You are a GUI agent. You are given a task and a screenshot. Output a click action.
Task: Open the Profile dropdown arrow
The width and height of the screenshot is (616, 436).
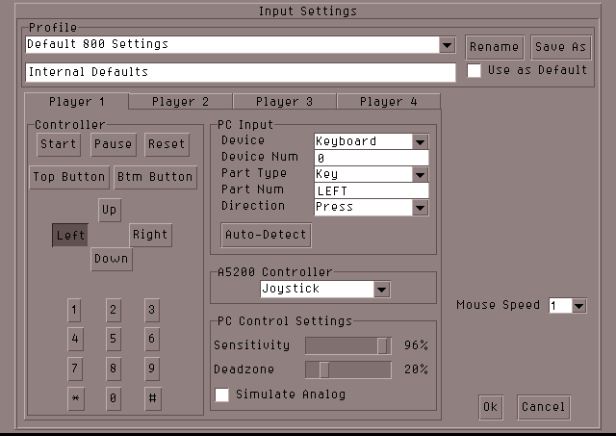[447, 45]
